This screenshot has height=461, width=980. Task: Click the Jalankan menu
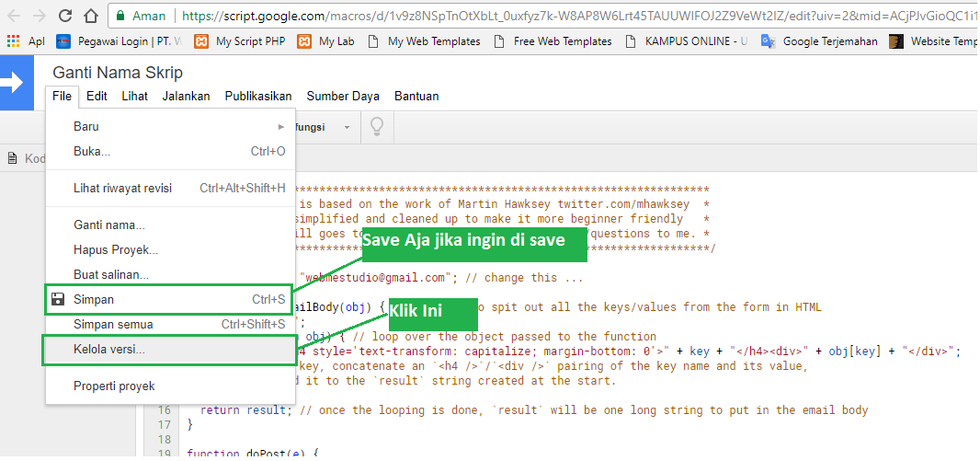click(186, 96)
